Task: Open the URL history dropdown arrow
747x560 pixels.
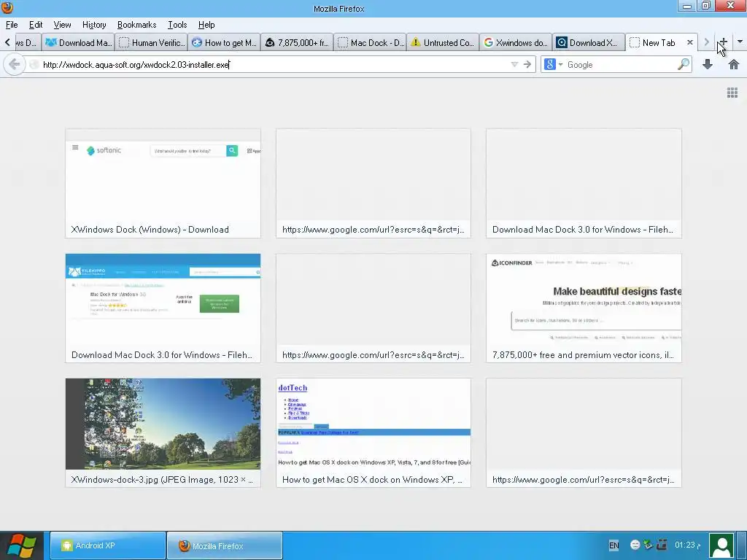Action: [514, 64]
